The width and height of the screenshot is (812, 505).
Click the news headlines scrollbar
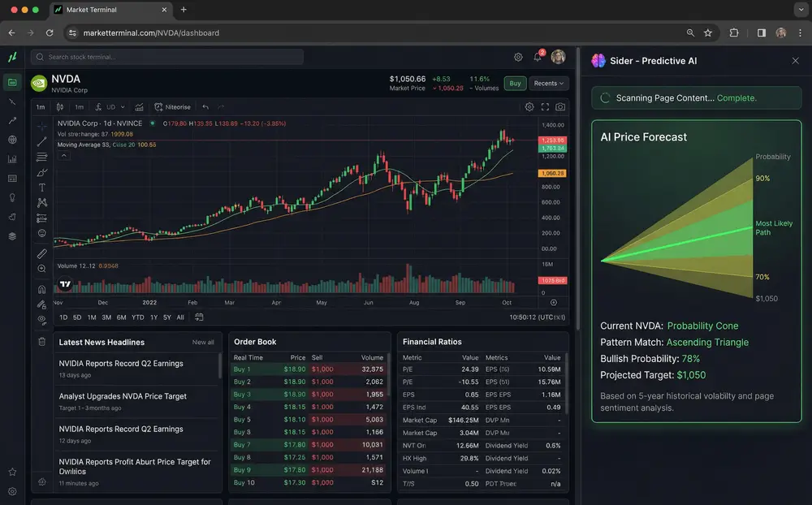tap(220, 365)
